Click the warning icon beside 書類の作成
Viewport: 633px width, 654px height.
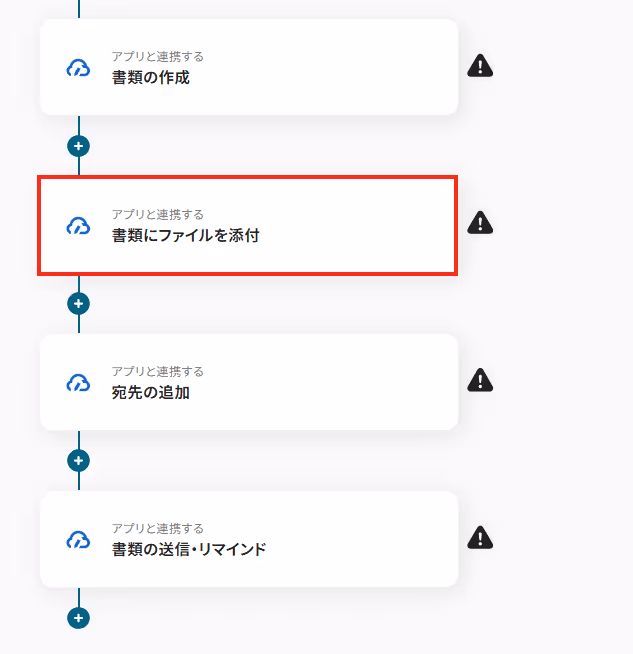(x=480, y=65)
